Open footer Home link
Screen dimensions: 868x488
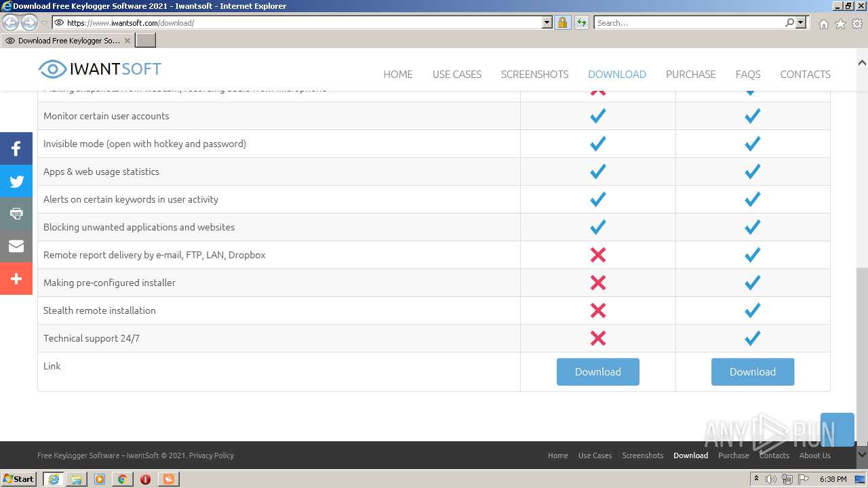558,455
